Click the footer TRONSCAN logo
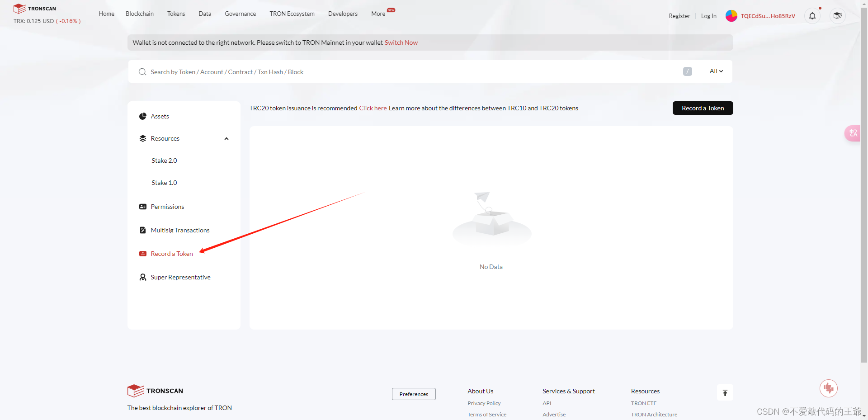This screenshot has width=868, height=420. pyautogui.click(x=155, y=391)
